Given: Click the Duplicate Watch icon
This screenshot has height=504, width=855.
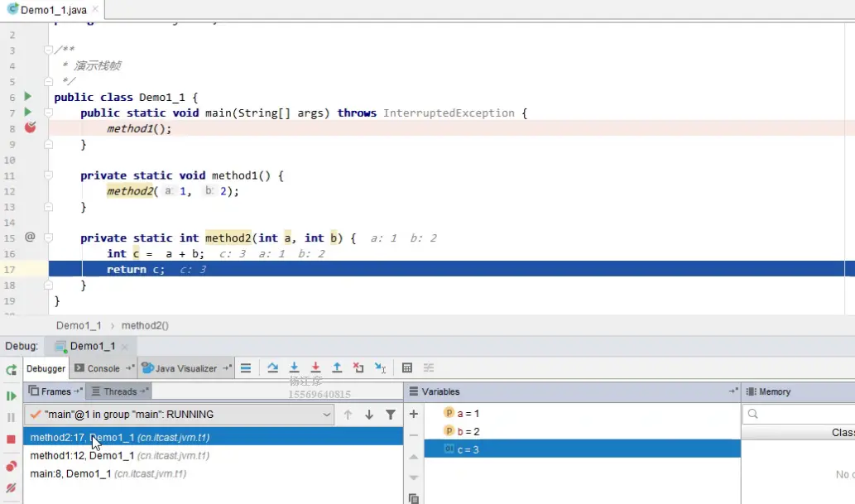Looking at the screenshot, I should (413, 498).
